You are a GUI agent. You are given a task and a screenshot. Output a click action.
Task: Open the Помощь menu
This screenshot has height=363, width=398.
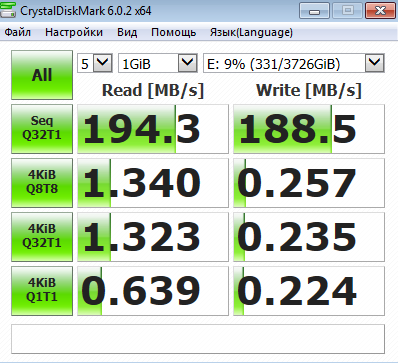point(173,32)
